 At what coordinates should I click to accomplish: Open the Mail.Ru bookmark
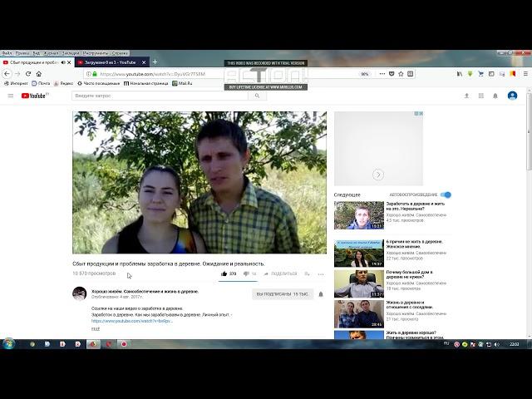coord(182,83)
